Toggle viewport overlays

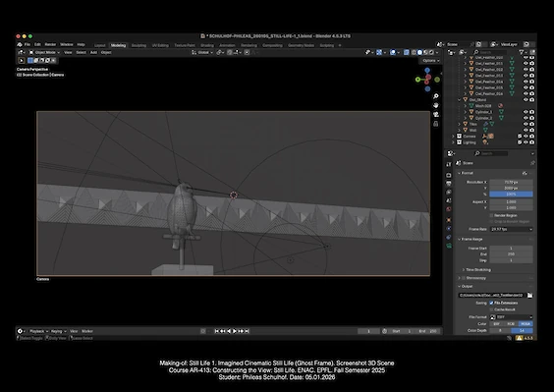(x=393, y=52)
